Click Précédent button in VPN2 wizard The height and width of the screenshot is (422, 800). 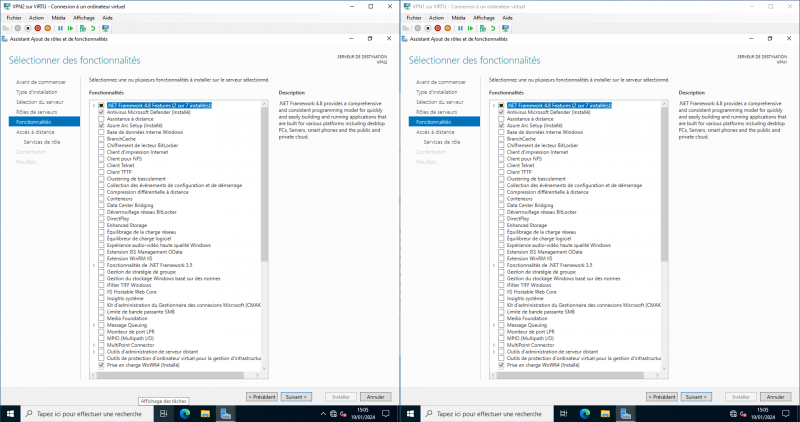[262, 397]
